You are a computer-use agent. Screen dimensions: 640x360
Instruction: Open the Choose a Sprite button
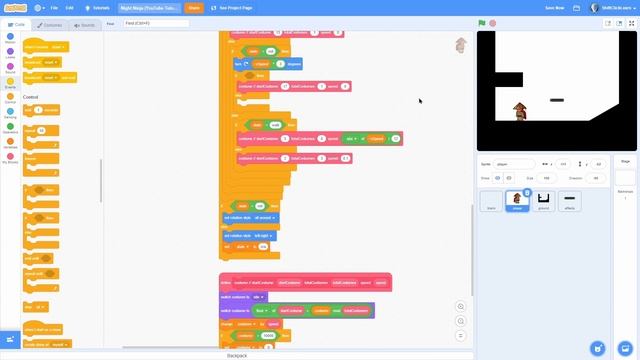(598, 348)
